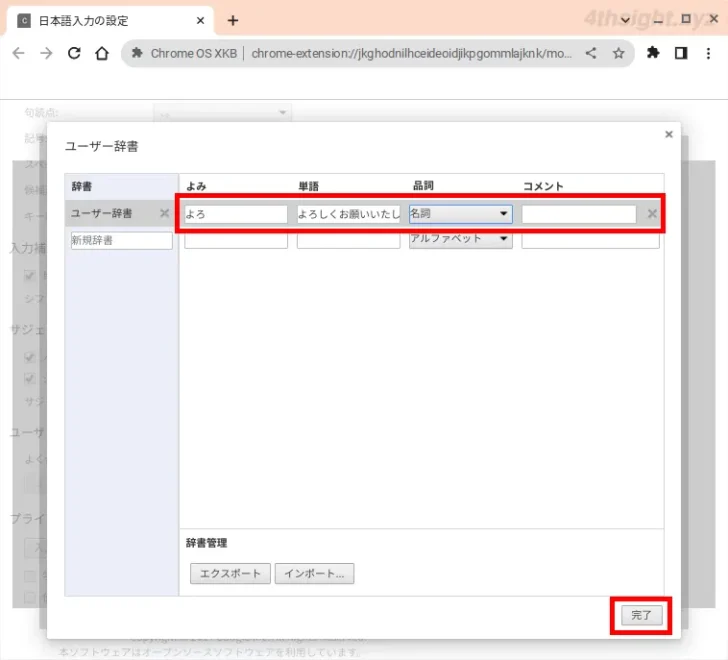Click the comment field of よろ entry
Image resolution: width=728 pixels, height=660 pixels.
coord(579,214)
